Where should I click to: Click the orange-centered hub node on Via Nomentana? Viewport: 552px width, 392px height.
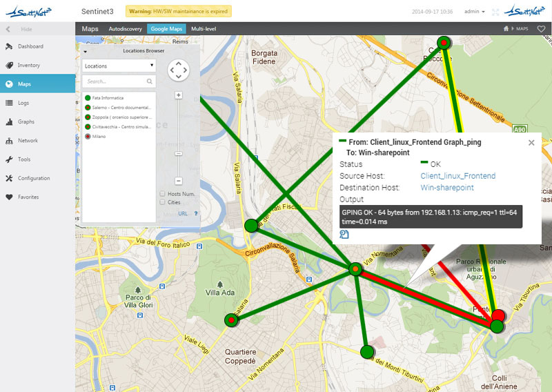(355, 268)
